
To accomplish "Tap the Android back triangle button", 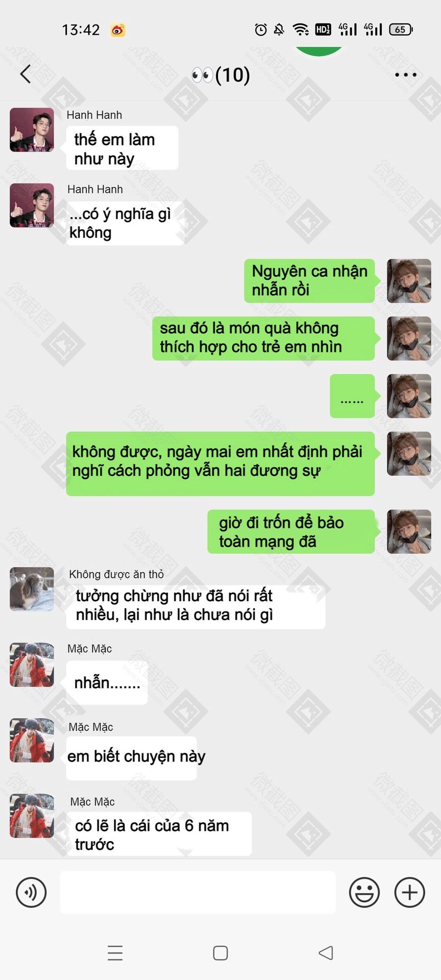I will (326, 953).
